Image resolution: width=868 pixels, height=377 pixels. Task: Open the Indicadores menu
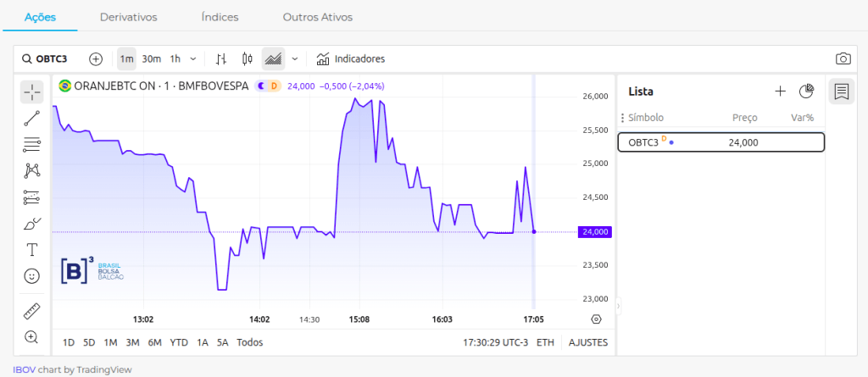click(350, 58)
